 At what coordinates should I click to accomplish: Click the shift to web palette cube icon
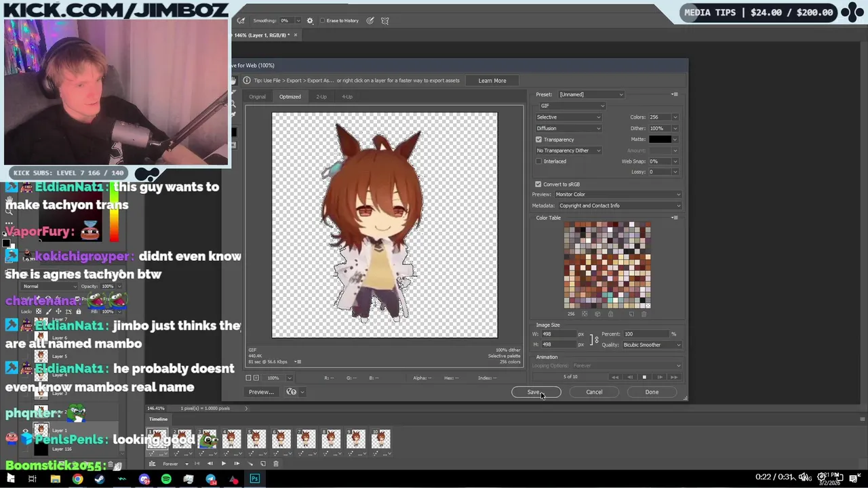tap(597, 314)
